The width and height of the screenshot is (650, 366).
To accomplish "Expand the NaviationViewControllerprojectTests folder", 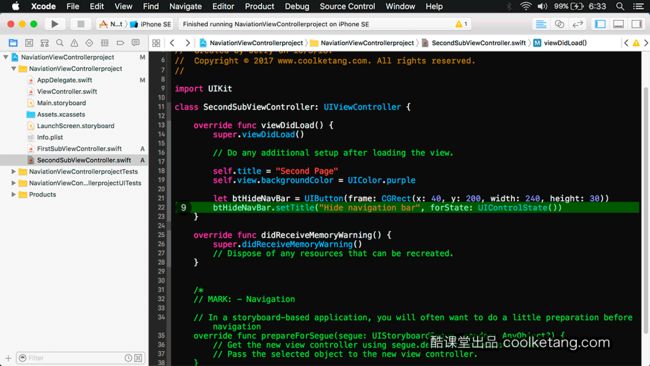I will 14,171.
